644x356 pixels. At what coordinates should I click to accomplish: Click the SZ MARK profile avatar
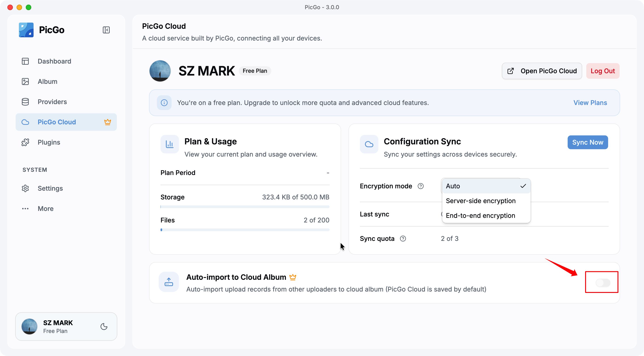click(160, 71)
